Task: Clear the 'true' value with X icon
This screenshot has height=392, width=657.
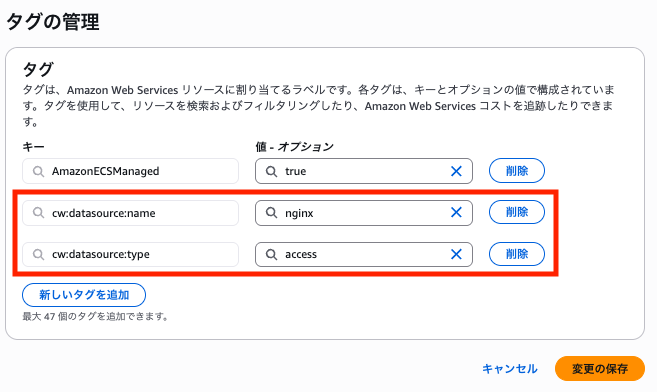Action: point(456,171)
